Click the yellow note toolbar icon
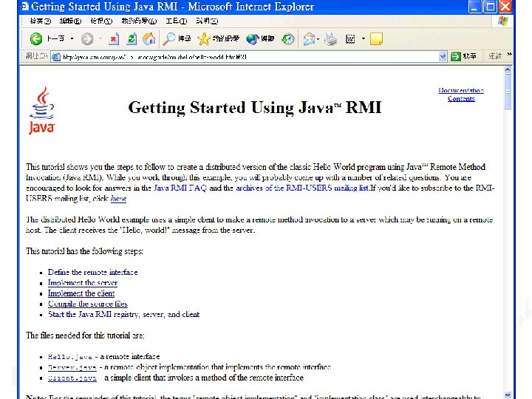Viewport: 532px width, 399px height. click(x=376, y=39)
